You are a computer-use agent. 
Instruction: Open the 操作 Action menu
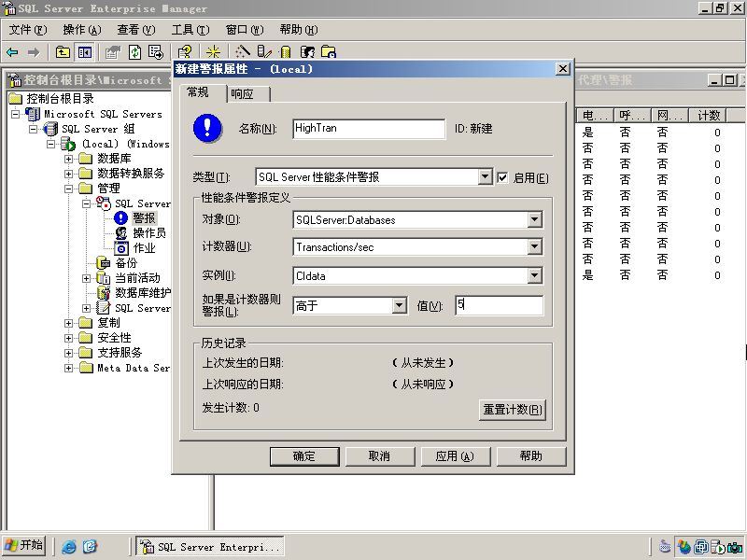point(82,30)
